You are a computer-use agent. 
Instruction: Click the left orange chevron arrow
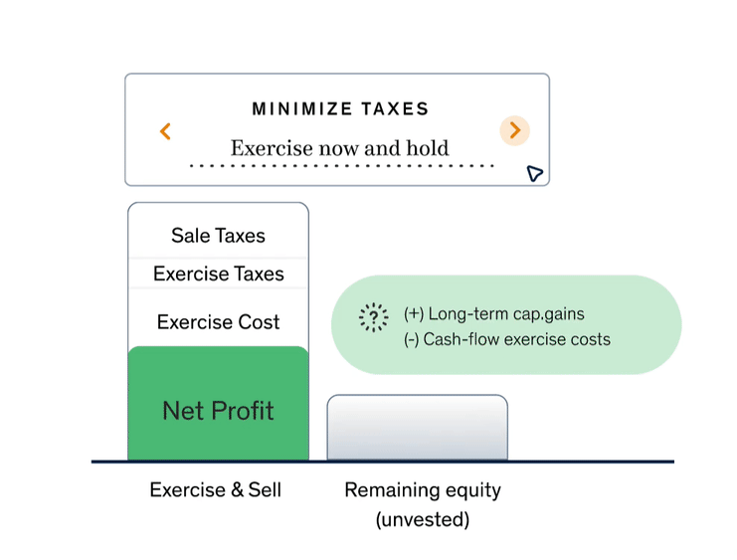[165, 131]
